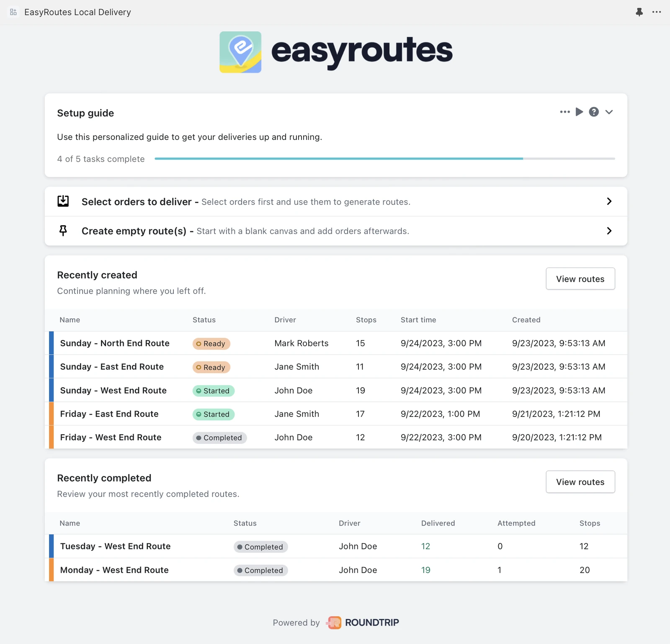Click the Select orders download icon
The image size is (670, 644).
click(x=63, y=201)
